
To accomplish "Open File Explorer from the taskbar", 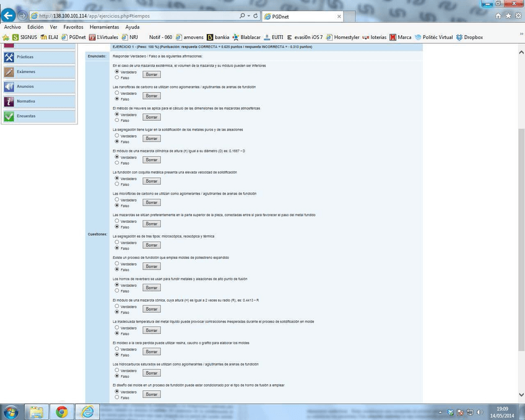I will [x=36, y=411].
